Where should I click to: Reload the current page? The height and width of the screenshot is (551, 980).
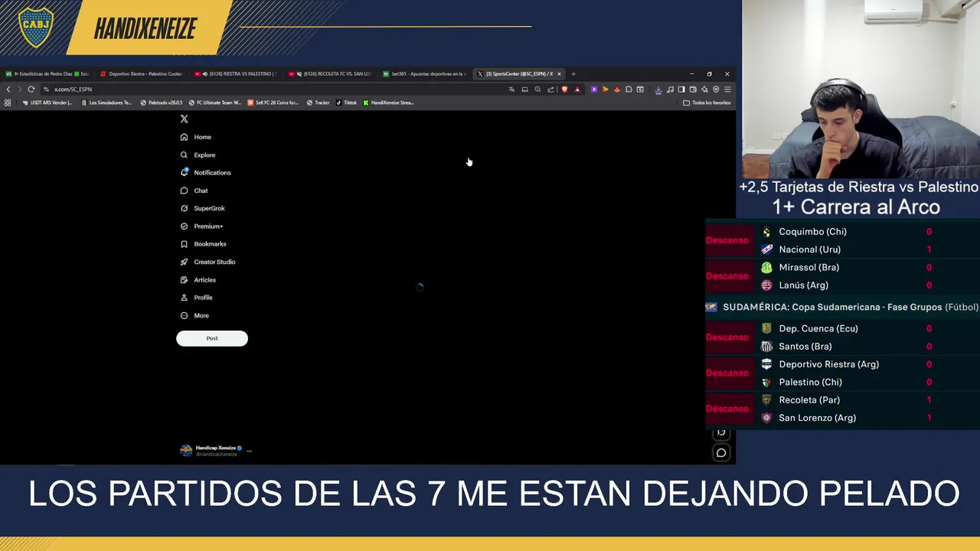(31, 90)
